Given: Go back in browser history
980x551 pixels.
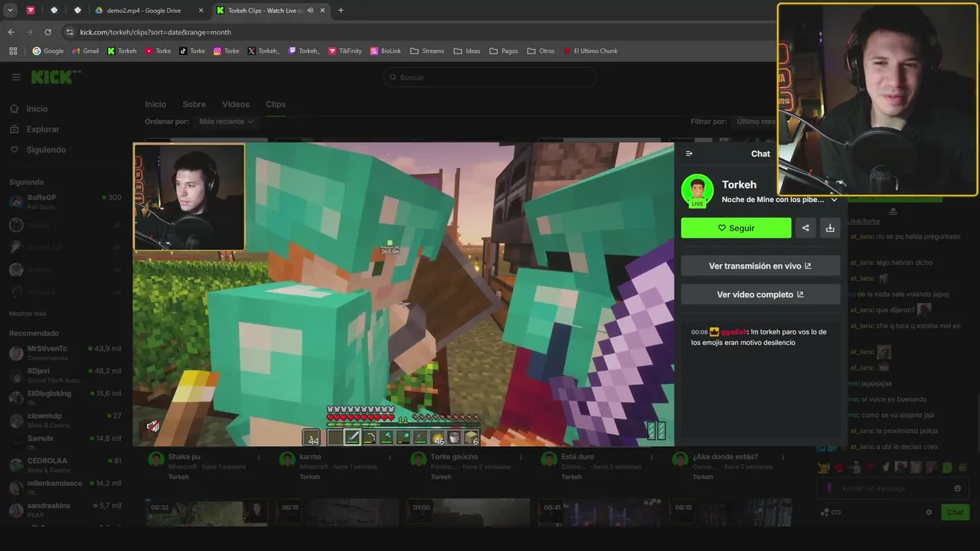Looking at the screenshot, I should click(11, 32).
